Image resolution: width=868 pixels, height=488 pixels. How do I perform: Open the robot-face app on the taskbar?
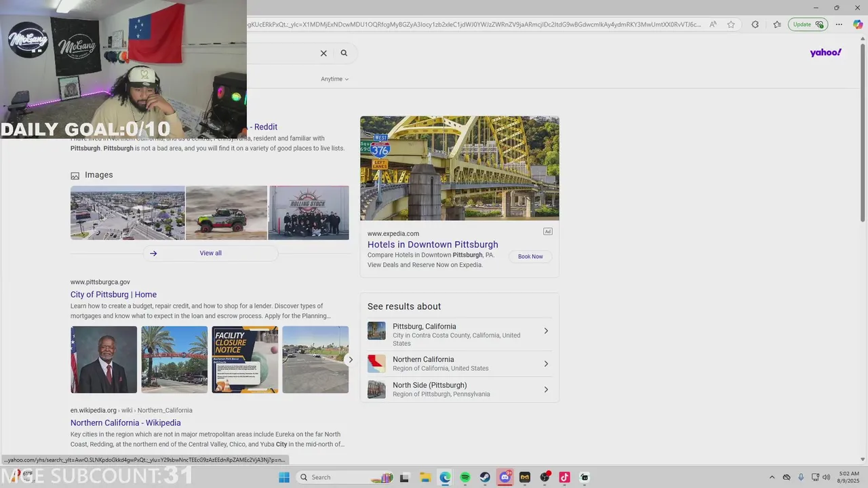tap(585, 477)
